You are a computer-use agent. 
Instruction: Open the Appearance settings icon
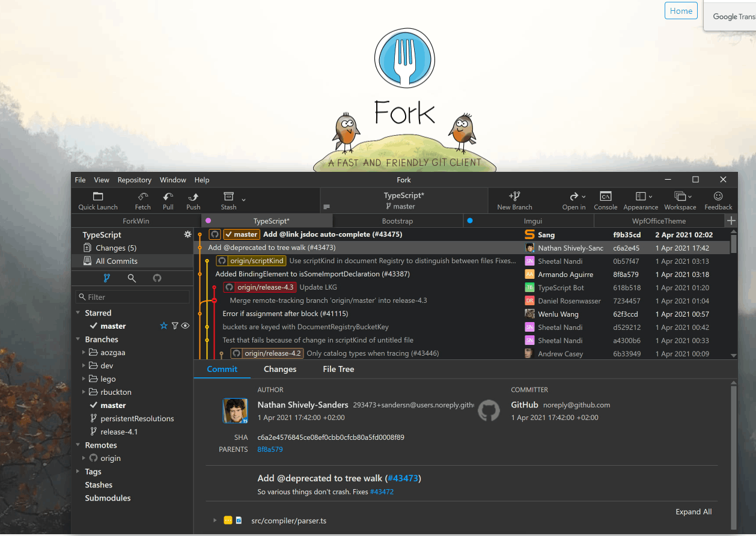pyautogui.click(x=641, y=196)
